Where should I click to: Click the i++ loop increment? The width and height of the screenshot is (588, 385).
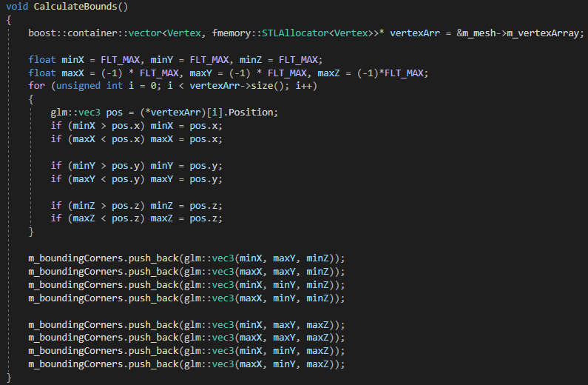click(304, 86)
